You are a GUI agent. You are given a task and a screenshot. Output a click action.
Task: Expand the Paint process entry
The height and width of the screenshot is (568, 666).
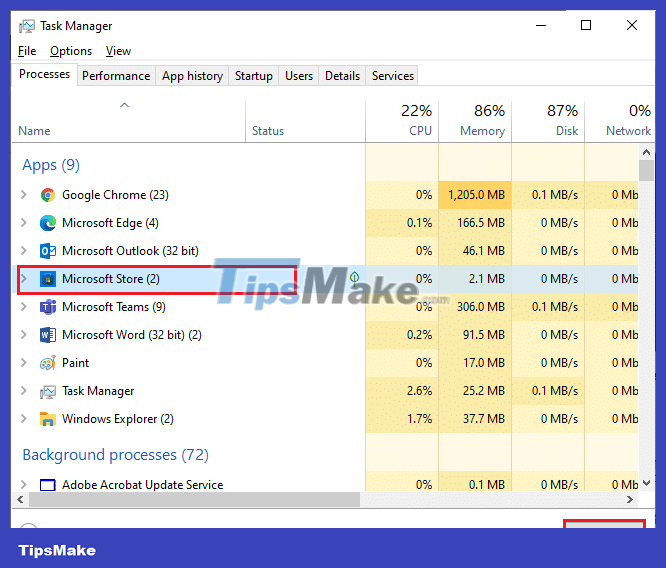pyautogui.click(x=24, y=363)
